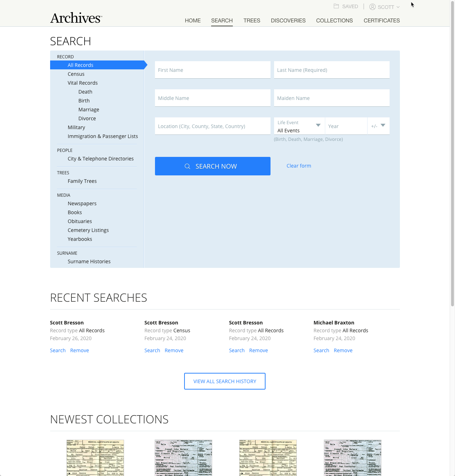This screenshot has height=476, width=455.
Task: Open the second newest collection thumbnail
Action: click(183, 458)
